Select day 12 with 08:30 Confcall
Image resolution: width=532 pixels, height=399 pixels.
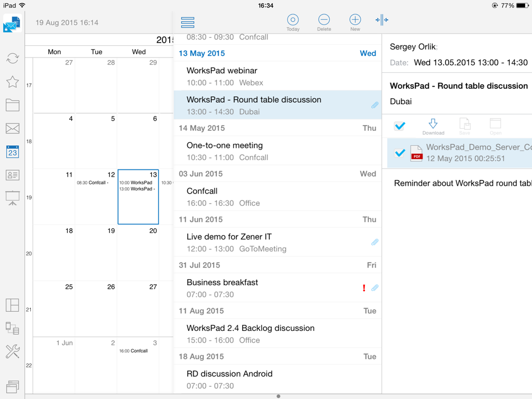96,197
